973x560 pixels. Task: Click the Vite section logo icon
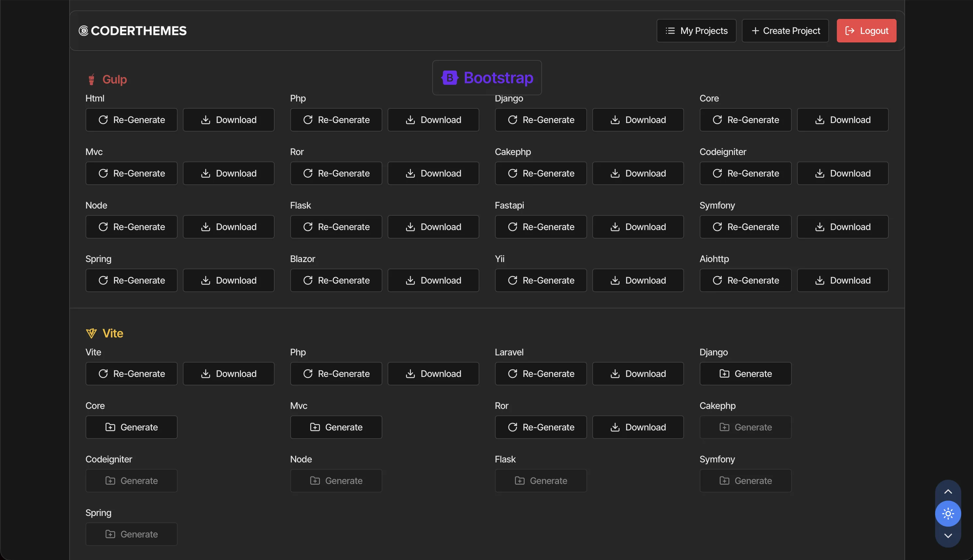pyautogui.click(x=91, y=333)
